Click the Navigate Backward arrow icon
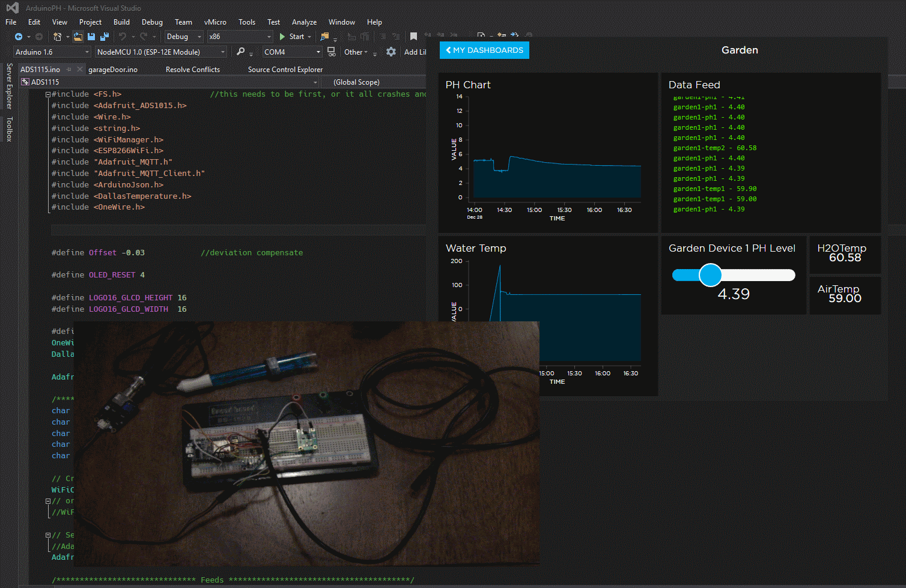This screenshot has height=588, width=906. coord(19,37)
